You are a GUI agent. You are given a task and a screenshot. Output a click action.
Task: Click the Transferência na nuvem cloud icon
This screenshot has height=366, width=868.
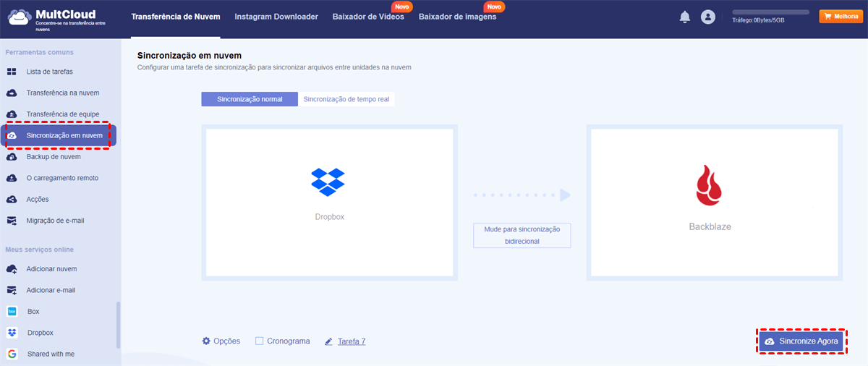tap(12, 93)
